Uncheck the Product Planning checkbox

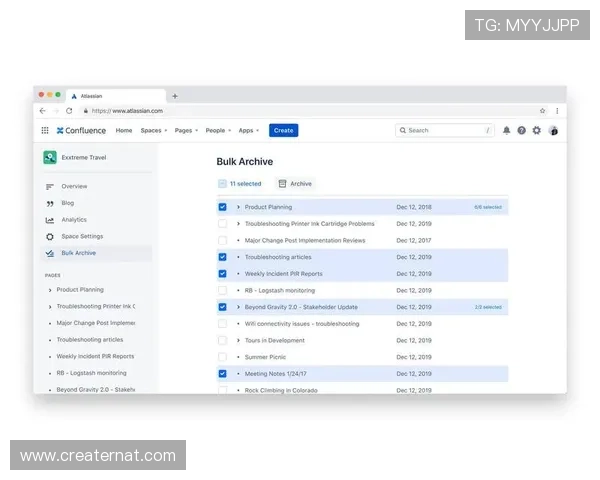point(222,207)
